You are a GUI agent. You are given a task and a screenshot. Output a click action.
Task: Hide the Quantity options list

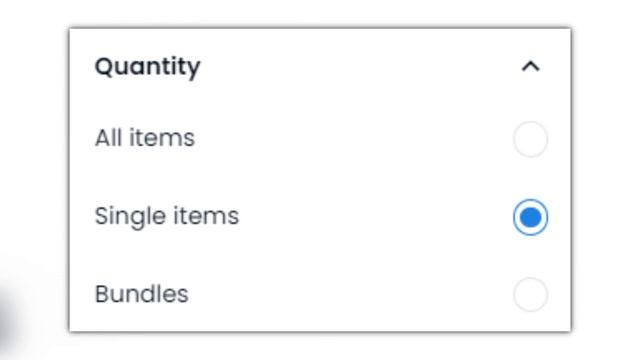click(531, 66)
